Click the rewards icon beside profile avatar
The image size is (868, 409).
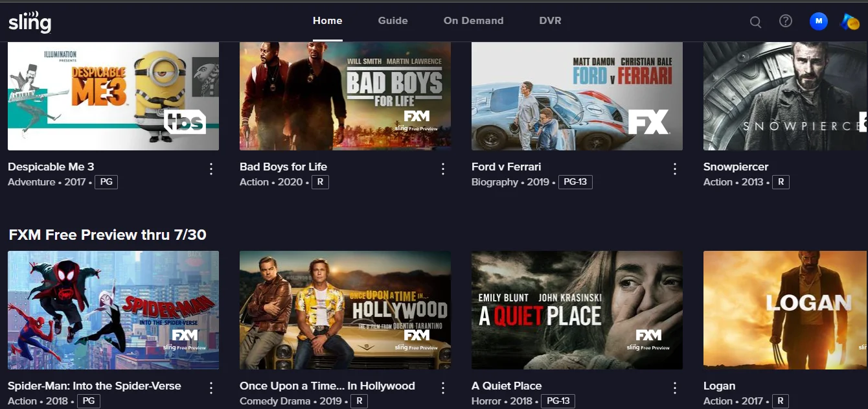click(849, 21)
